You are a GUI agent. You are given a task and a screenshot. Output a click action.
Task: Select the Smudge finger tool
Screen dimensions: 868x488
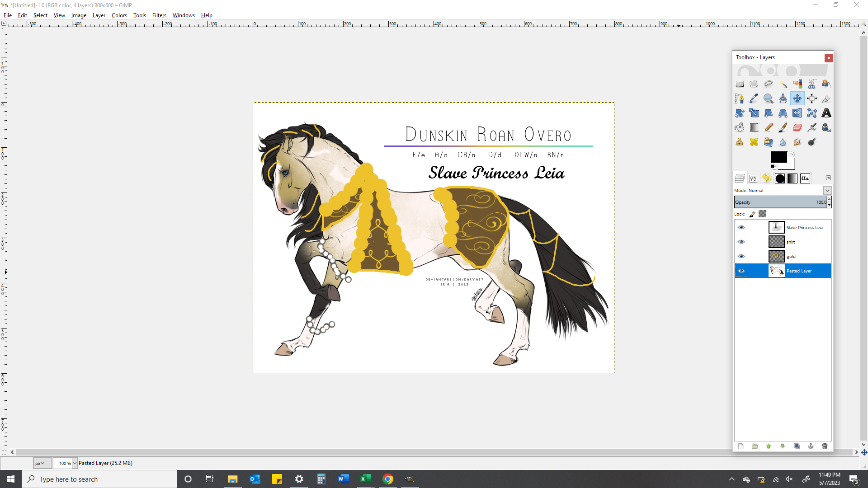point(797,142)
